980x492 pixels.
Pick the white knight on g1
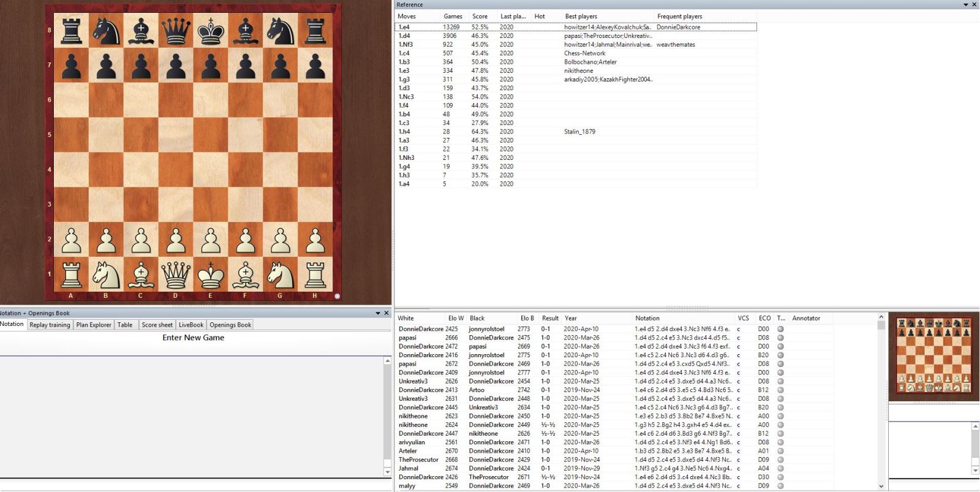281,274
